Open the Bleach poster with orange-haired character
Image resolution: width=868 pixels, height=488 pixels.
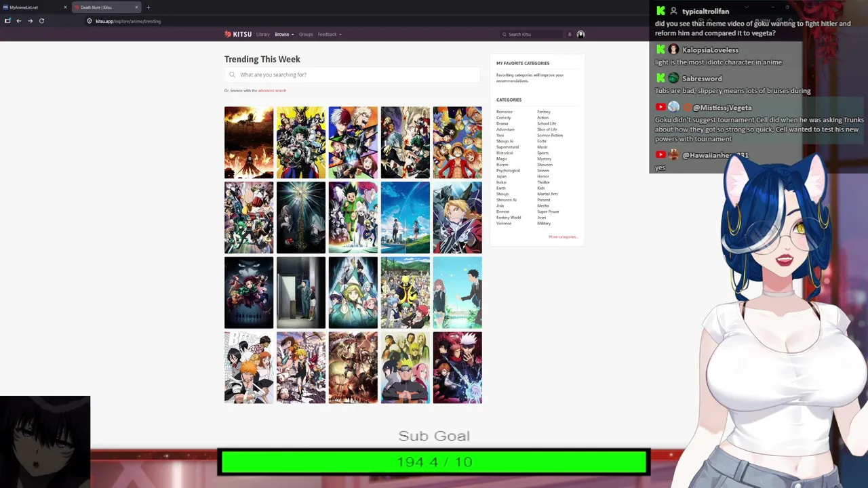249,368
